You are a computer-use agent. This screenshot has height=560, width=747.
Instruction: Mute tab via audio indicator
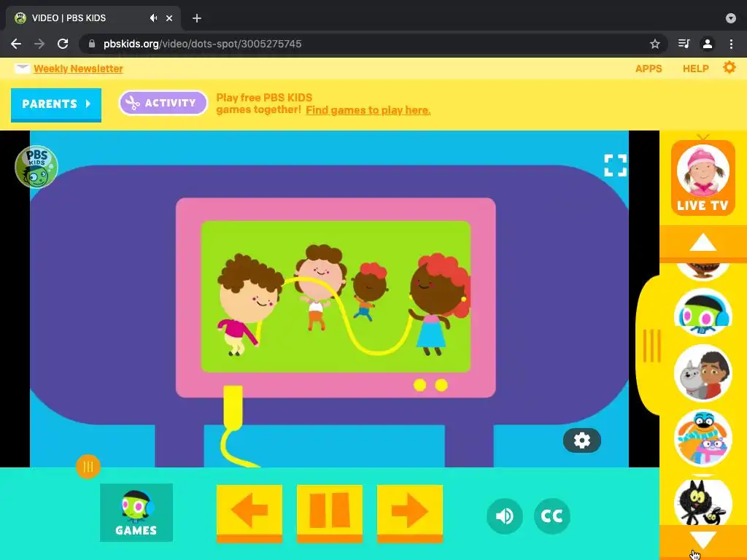click(x=153, y=18)
